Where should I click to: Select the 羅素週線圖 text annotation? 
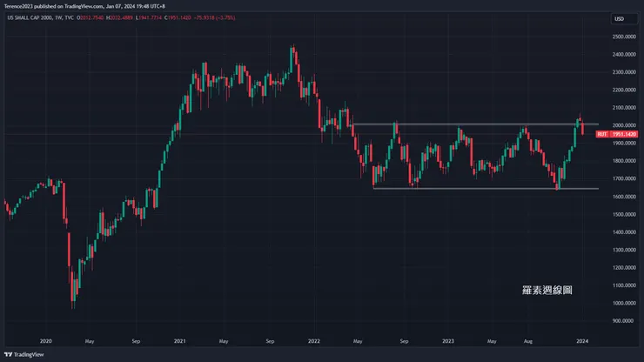547,290
